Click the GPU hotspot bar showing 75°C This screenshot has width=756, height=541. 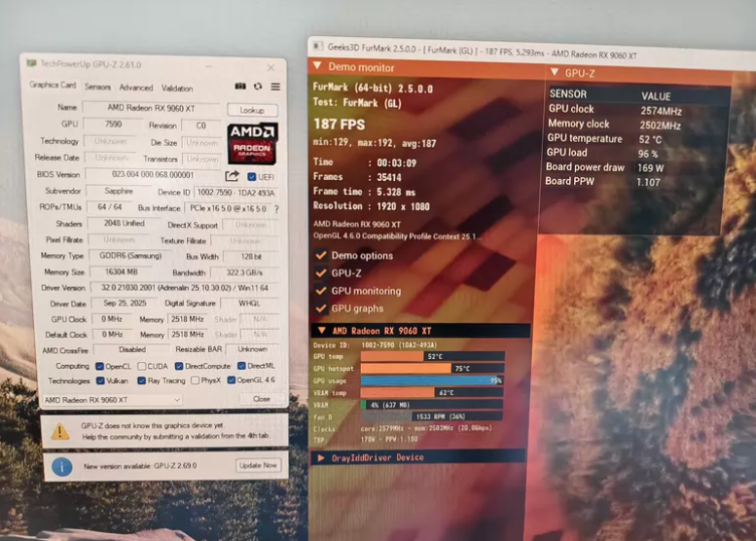click(432, 369)
